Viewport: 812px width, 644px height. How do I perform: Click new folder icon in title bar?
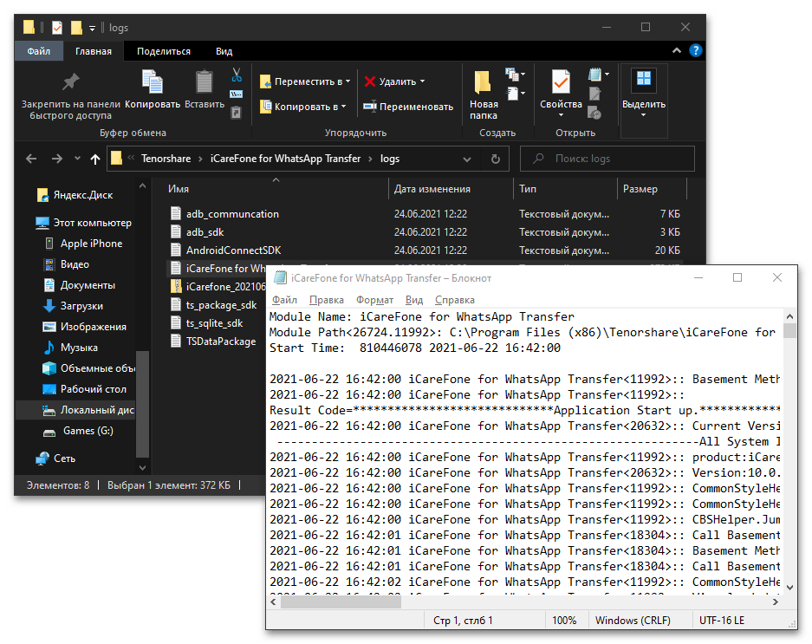[76, 28]
